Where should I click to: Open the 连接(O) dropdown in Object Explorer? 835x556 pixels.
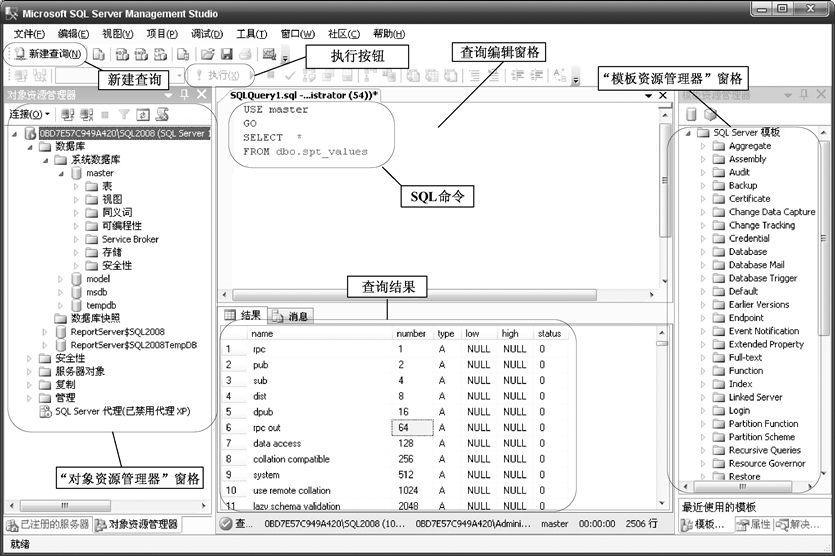pos(29,114)
